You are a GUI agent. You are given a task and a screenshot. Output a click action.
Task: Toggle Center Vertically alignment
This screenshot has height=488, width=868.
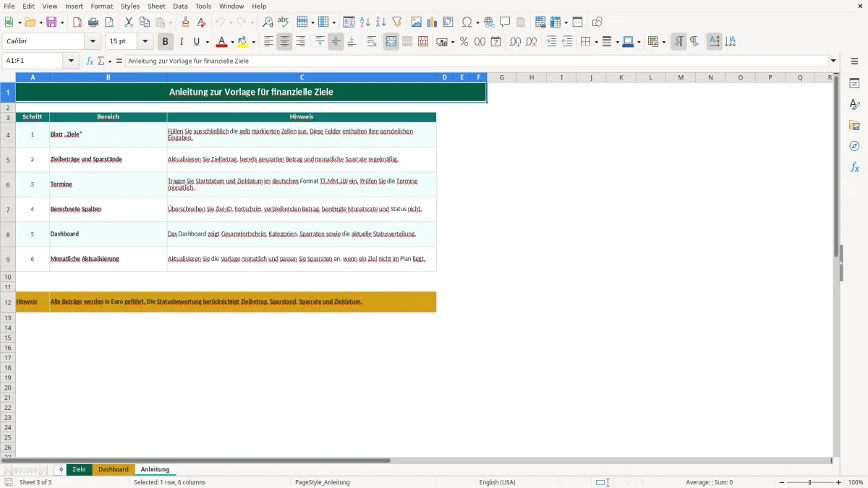336,42
